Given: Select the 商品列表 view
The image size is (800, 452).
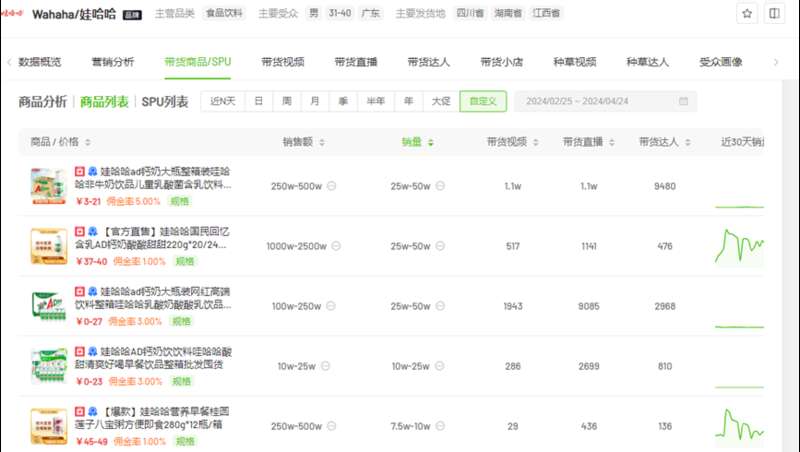Looking at the screenshot, I should [x=104, y=102].
